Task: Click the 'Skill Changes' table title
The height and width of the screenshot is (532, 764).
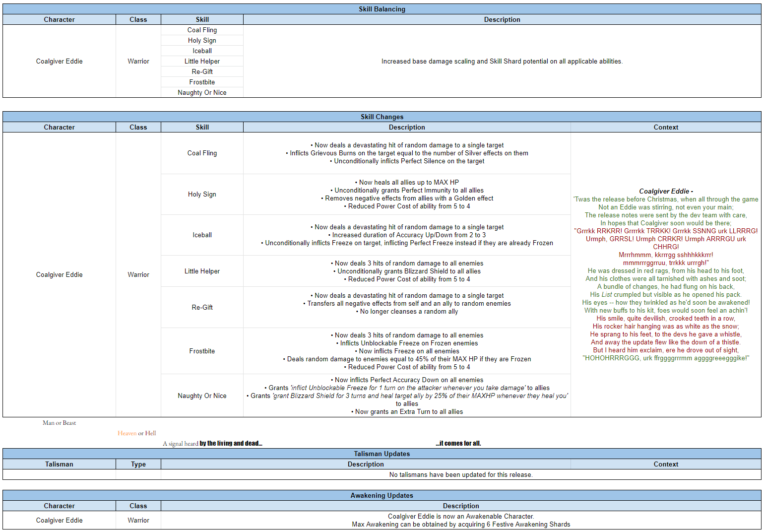Action: tap(382, 117)
